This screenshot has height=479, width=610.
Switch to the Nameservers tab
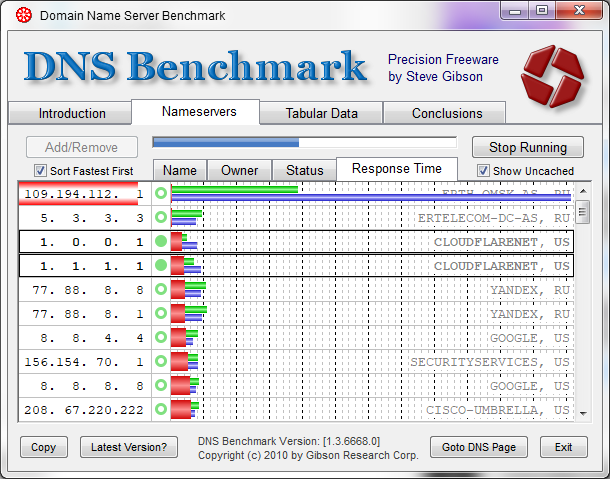196,112
